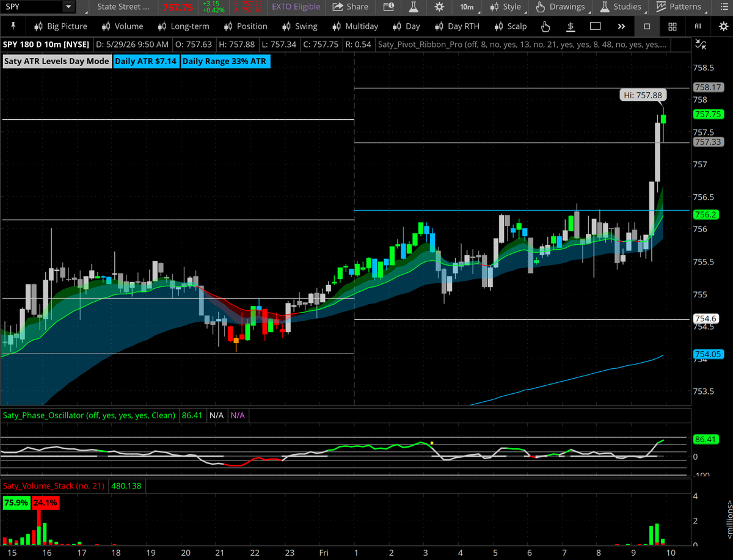The width and height of the screenshot is (733, 560).
Task: Apply the Swing chart style
Action: coord(300,26)
